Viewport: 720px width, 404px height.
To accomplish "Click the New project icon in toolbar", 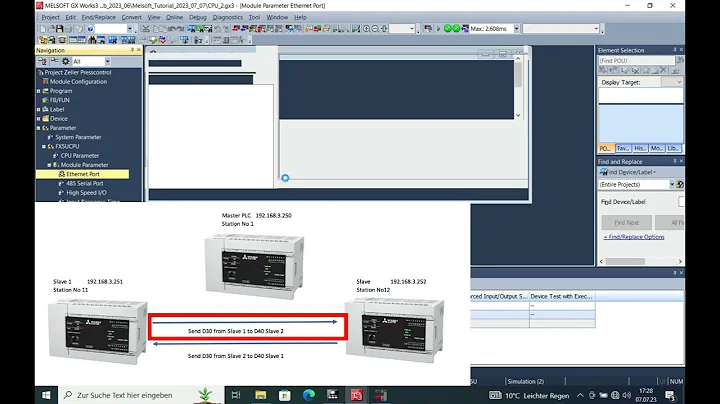I will click(42, 28).
